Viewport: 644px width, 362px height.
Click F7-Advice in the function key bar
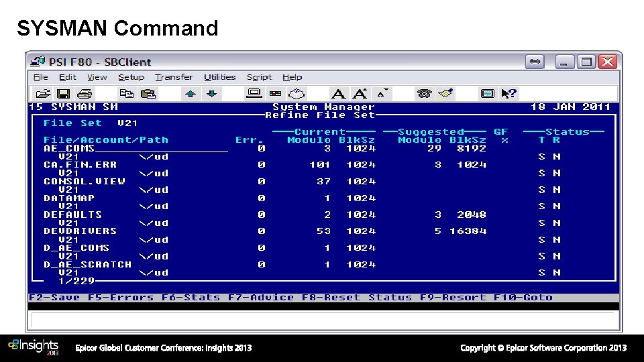261,297
